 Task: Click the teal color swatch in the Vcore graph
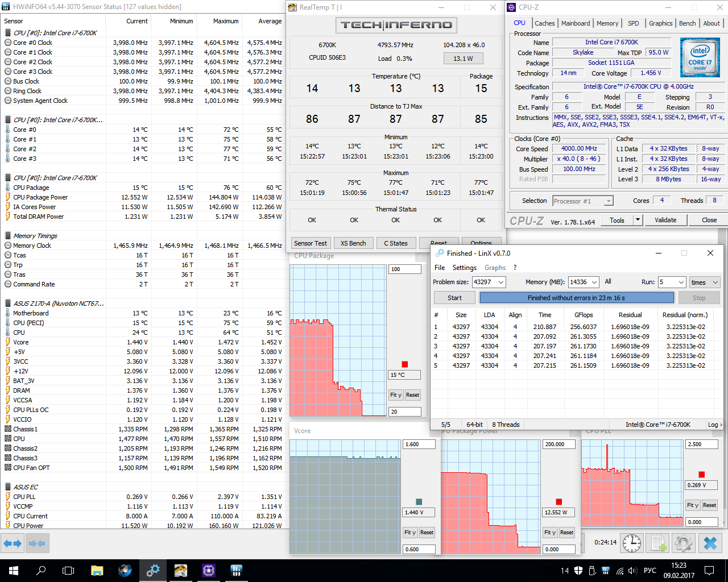pyautogui.click(x=419, y=502)
